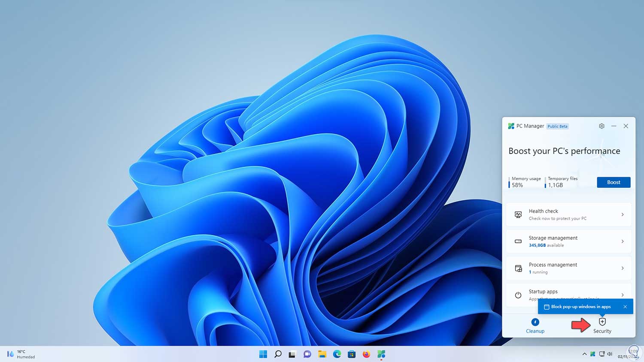Click the "PC Manager" title text
Screen dimensions: 644x362
[x=530, y=126]
